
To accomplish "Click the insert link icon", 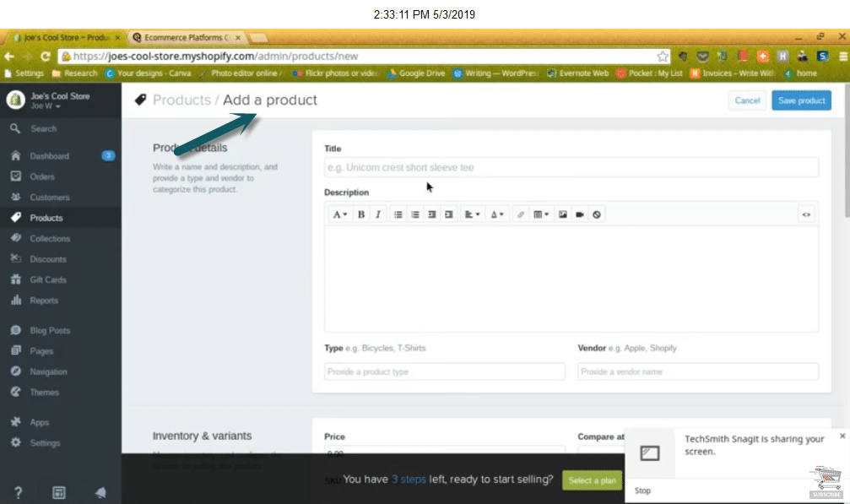I will coord(521,214).
